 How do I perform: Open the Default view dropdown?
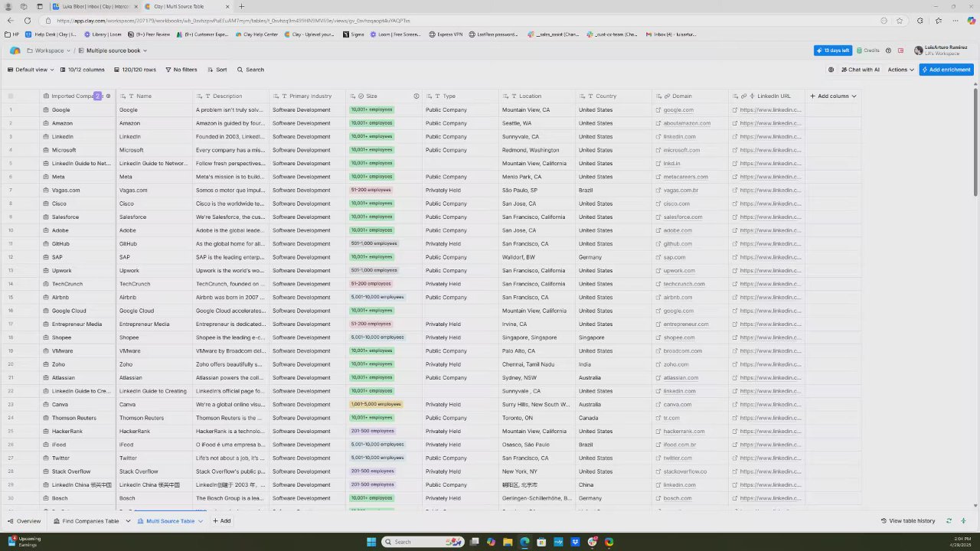click(31, 70)
